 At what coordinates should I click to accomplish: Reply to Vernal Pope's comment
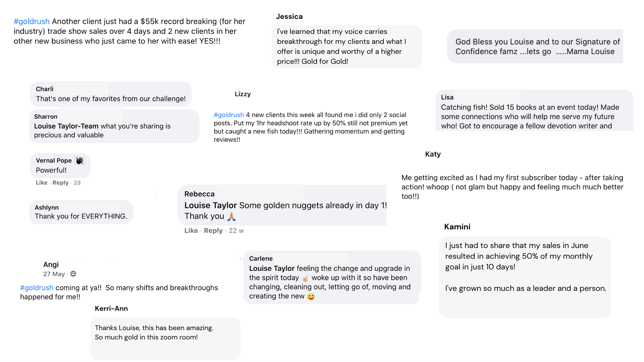point(60,183)
